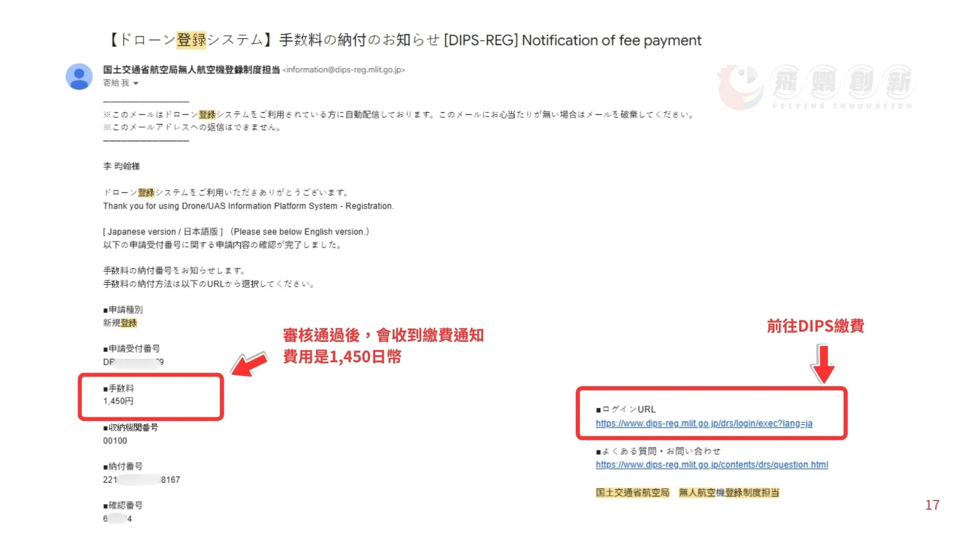Viewport: 980px width, 551px height.
Task: Click the 収納機関番号 value 00100
Action: click(x=115, y=441)
